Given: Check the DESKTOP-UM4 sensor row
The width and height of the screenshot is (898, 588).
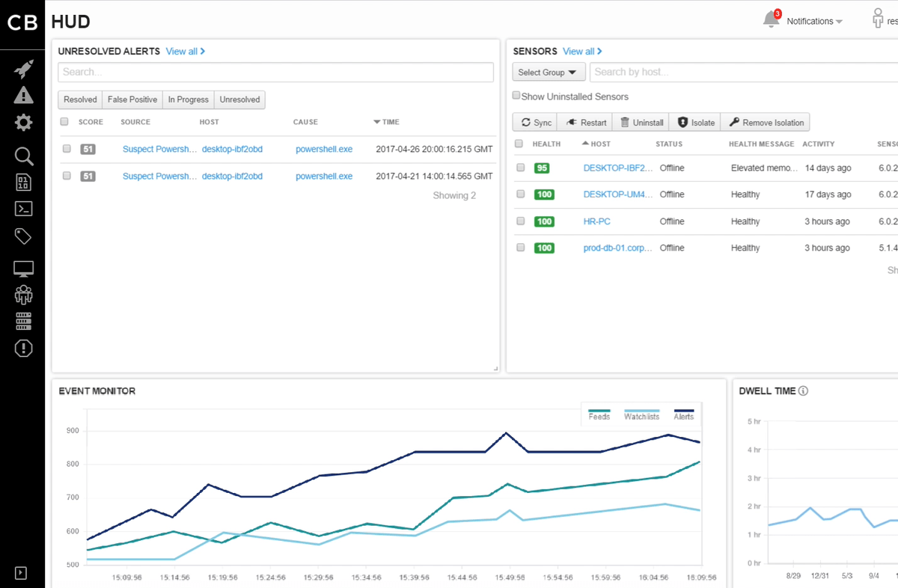Looking at the screenshot, I should [x=521, y=194].
